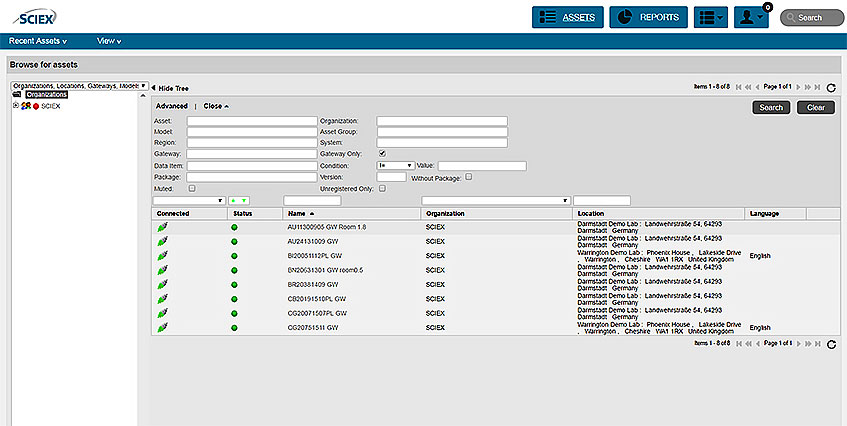Image resolution: width=847 pixels, height=426 pixels.
Task: Click the Hide Tree link
Action: point(175,88)
